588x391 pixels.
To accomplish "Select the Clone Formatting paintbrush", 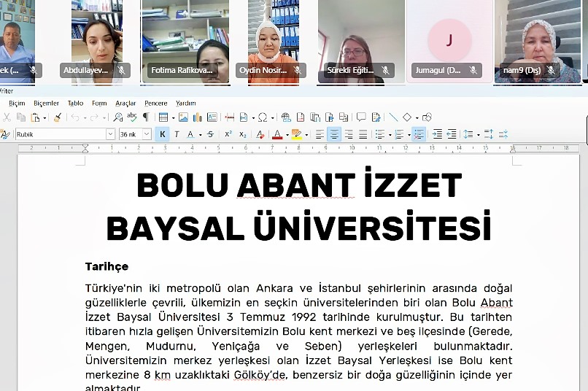I will pos(58,117).
